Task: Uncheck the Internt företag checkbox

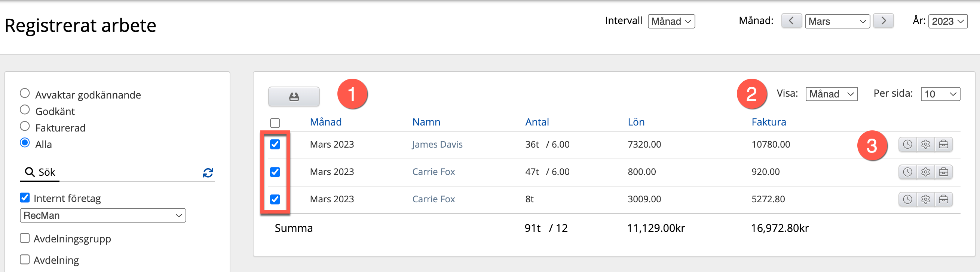Action: tap(25, 197)
